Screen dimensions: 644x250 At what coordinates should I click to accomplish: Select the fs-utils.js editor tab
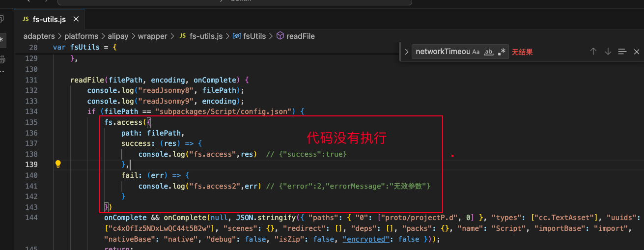[x=49, y=20]
